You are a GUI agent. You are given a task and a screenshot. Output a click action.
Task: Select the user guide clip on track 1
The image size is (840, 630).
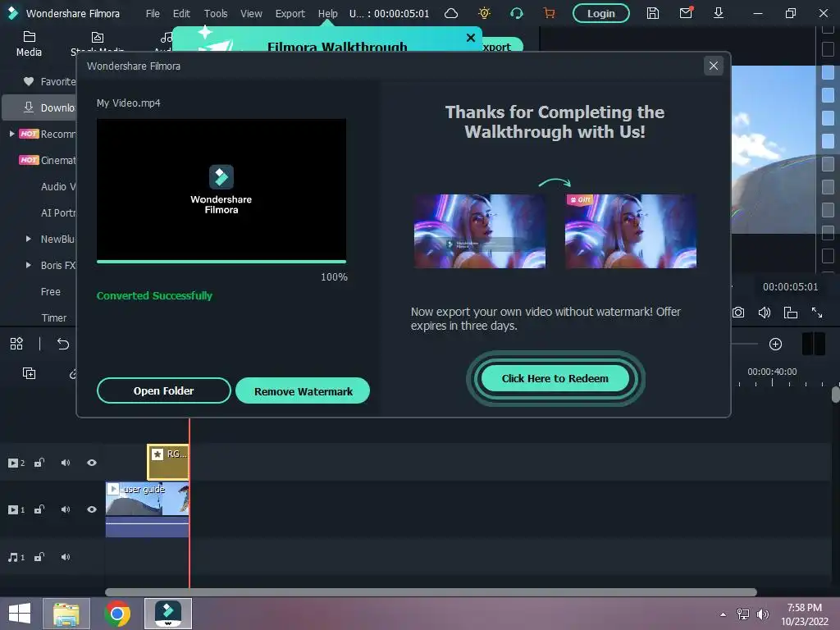[x=148, y=509]
